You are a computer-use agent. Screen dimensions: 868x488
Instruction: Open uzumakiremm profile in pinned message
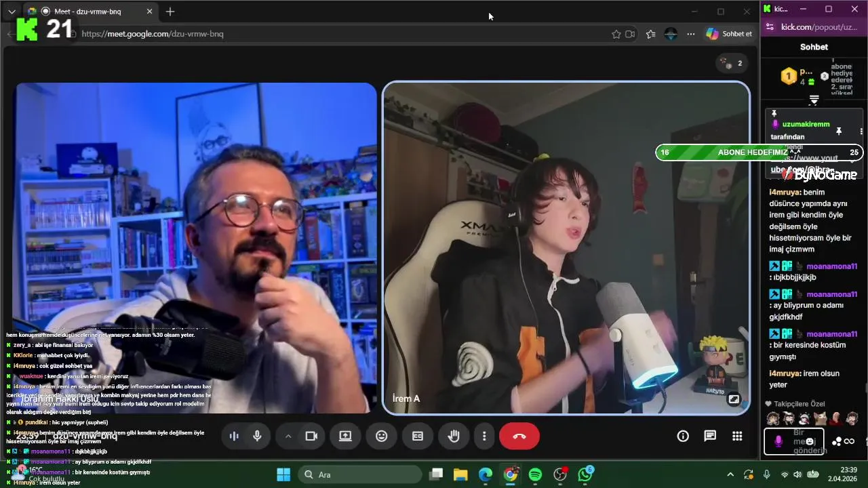(806, 125)
